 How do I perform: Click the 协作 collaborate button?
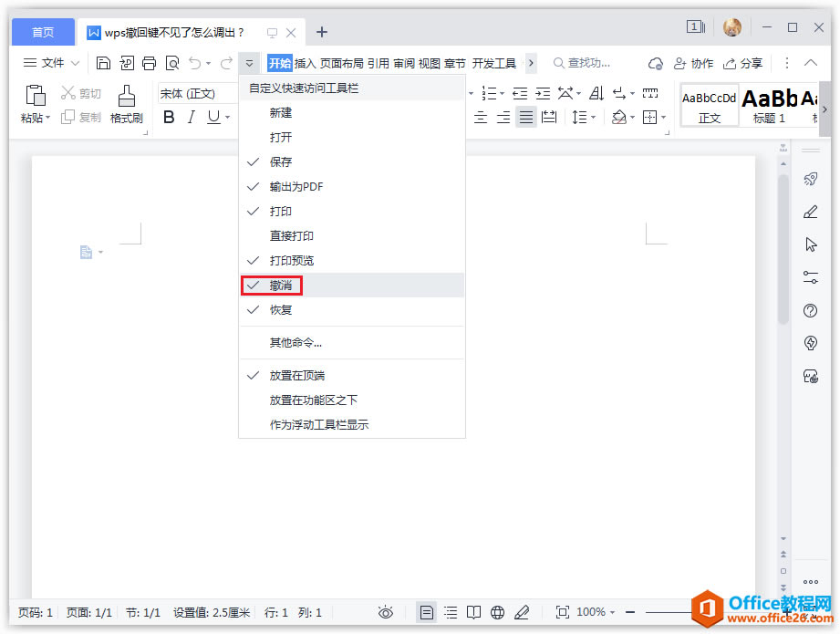(x=694, y=63)
